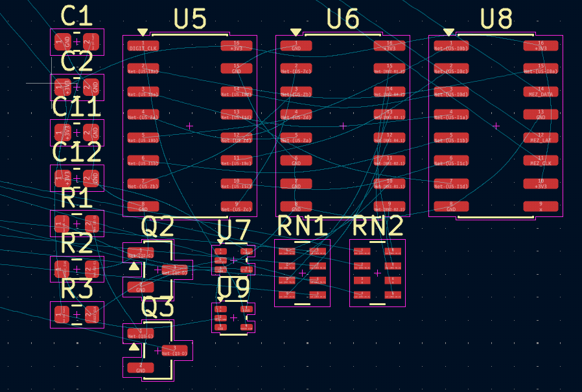The image size is (582, 392).
Task: Click Q2 gate pad labeled Net-(Q2-G)
Action: (141, 253)
